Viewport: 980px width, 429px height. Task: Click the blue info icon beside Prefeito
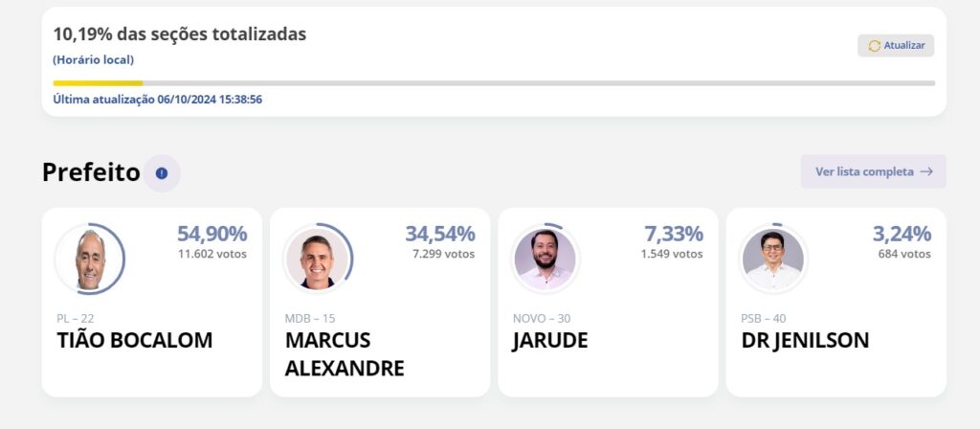(162, 173)
